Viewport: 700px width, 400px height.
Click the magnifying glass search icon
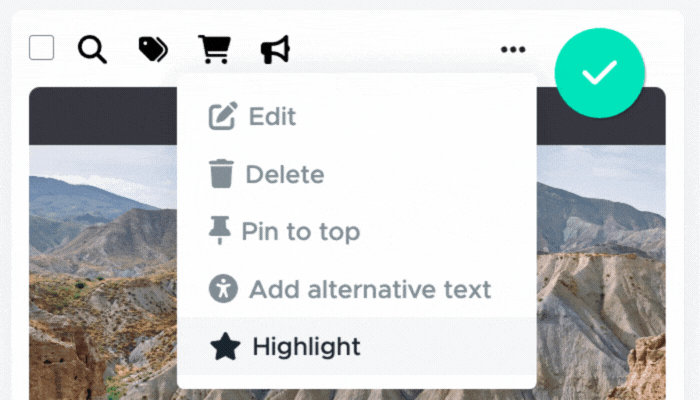(x=92, y=49)
